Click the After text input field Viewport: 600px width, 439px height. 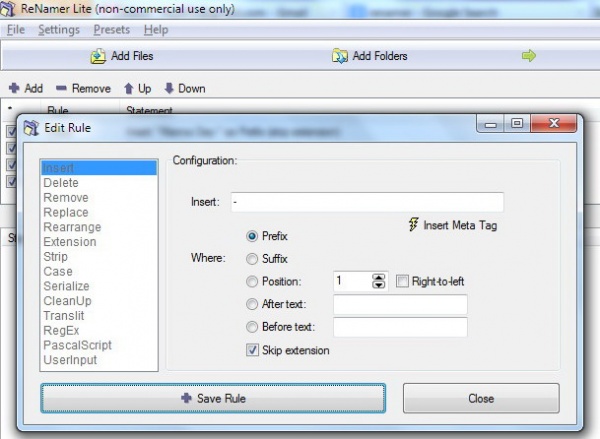click(400, 304)
